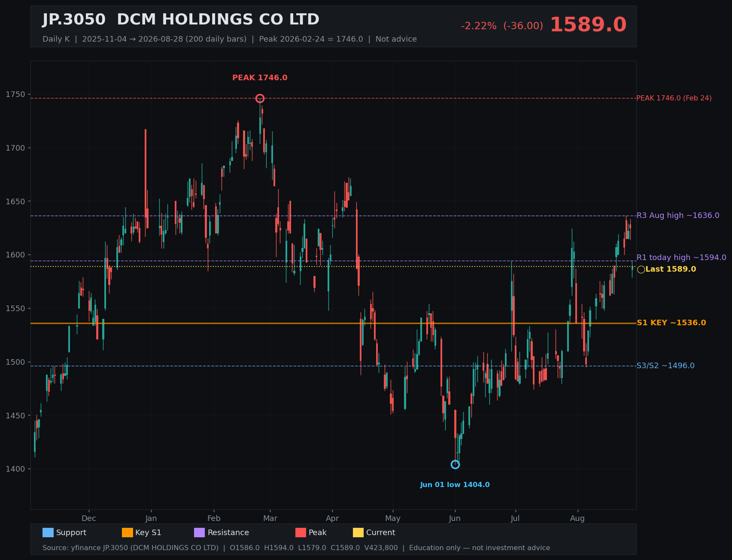The height and width of the screenshot is (560, 732).
Task: Click the 1600 y-axis tick label
Action: (15, 255)
